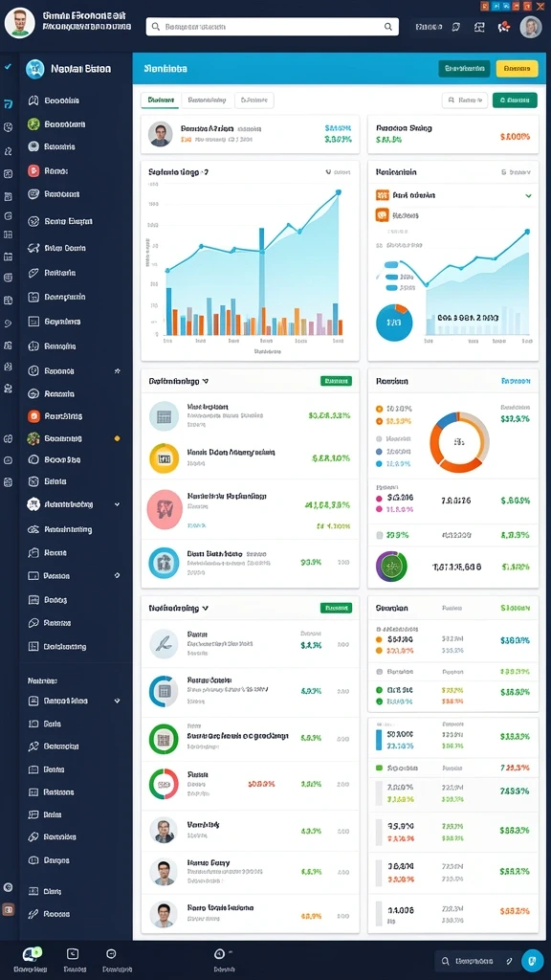Click the pencil icon beside the bottom-right search field
This screenshot has height=980, width=551.
click(x=509, y=961)
